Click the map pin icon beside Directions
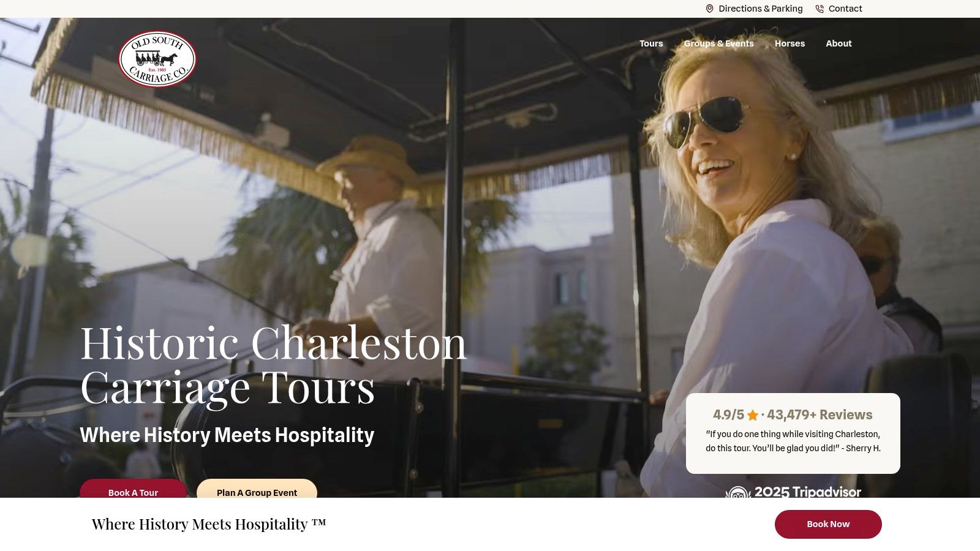This screenshot has height=551, width=980. point(709,9)
